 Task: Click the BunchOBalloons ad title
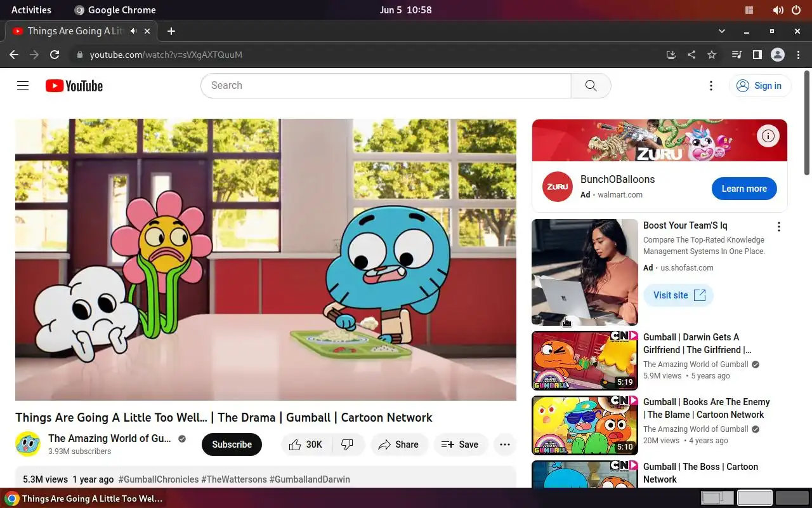617,180
